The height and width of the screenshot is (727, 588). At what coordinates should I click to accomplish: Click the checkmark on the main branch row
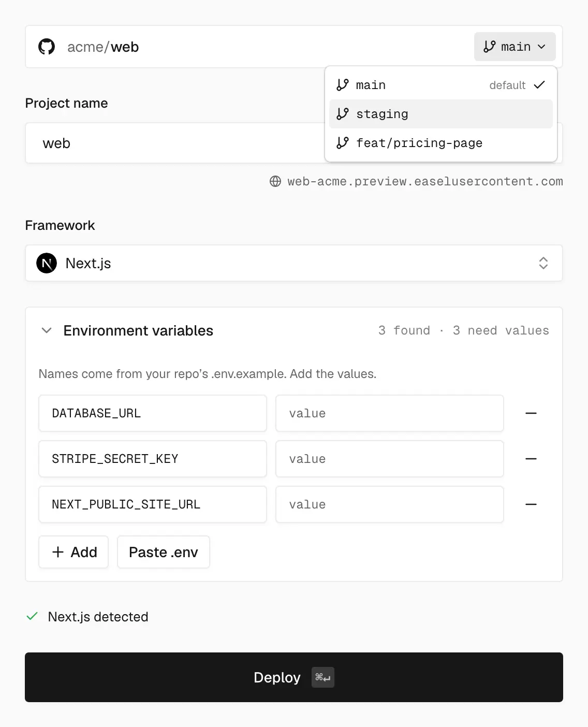(539, 85)
